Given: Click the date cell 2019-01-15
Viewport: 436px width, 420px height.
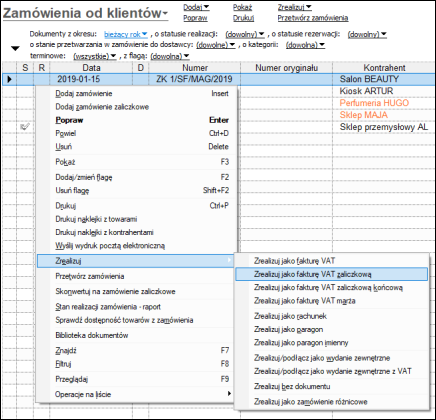Looking at the screenshot, I should (79, 79).
